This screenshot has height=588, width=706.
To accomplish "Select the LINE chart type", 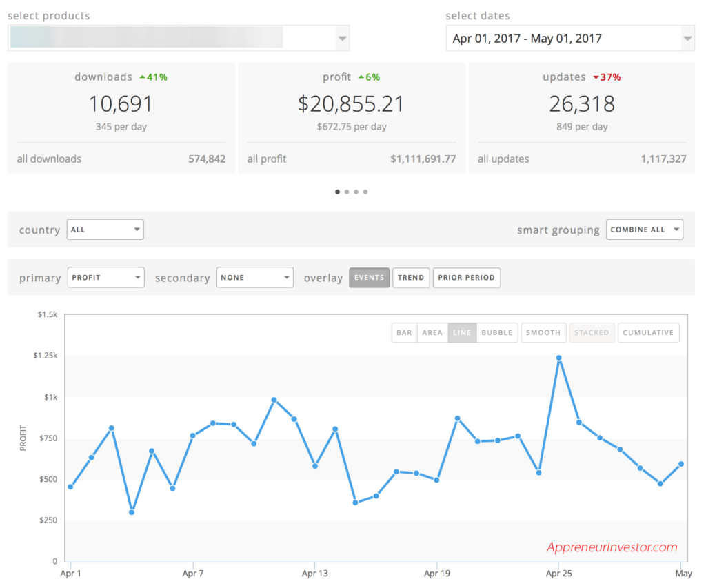I will 462,332.
